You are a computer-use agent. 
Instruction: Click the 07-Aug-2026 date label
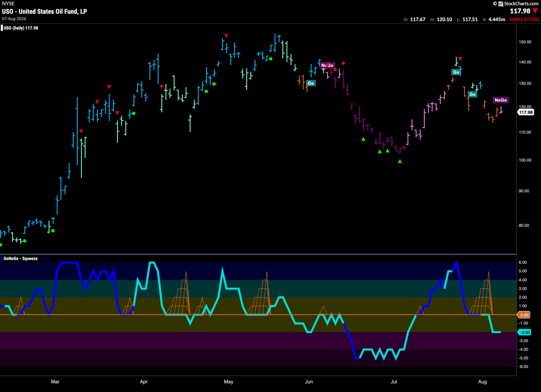tap(14, 19)
